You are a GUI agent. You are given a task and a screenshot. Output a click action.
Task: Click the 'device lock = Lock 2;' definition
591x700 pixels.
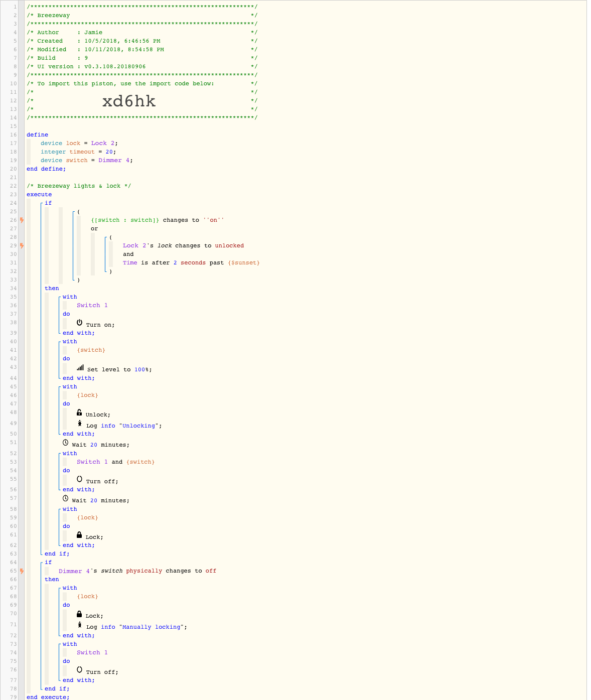point(79,143)
